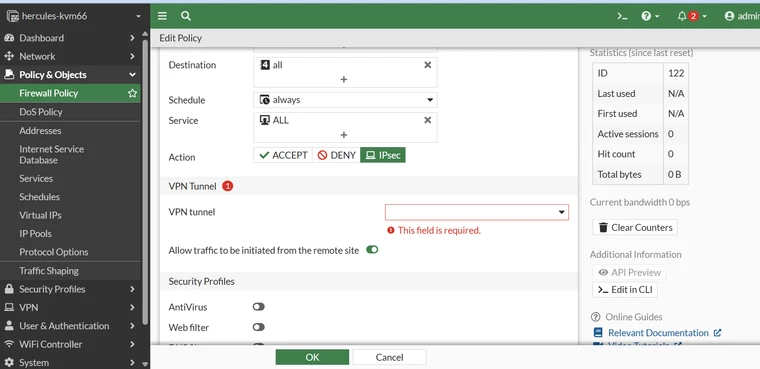Click the API Preview button
Image resolution: width=760 pixels, height=369 pixels.
click(629, 273)
